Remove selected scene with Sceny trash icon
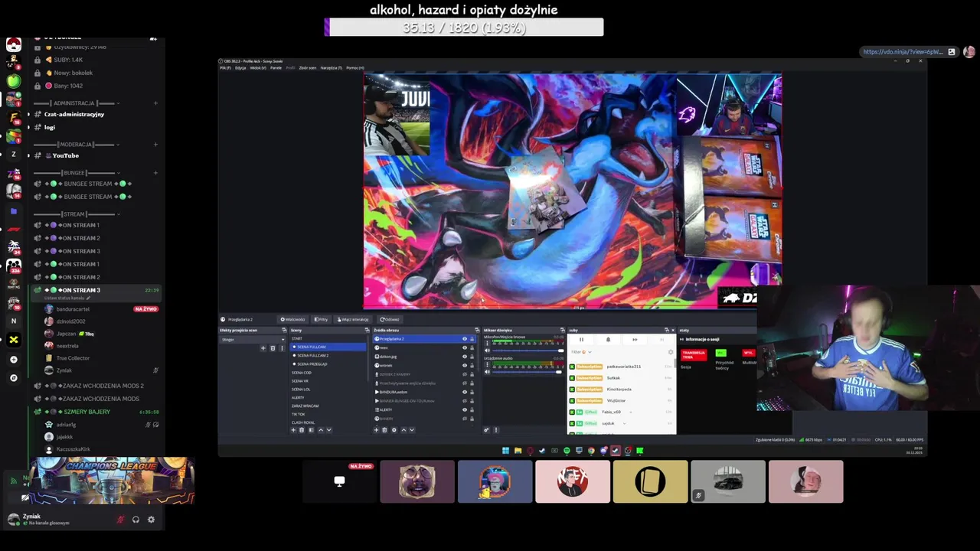The height and width of the screenshot is (551, 980). pyautogui.click(x=302, y=430)
